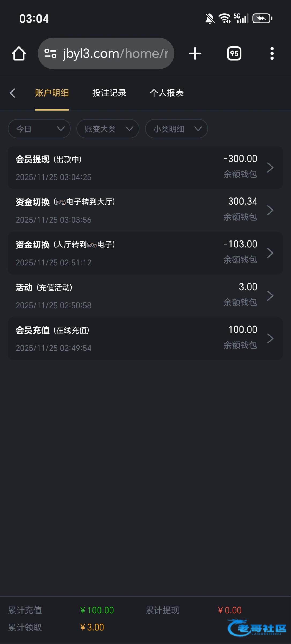291x644 pixels.
Task: Tap the site settings icon in address bar
Action: coord(50,53)
